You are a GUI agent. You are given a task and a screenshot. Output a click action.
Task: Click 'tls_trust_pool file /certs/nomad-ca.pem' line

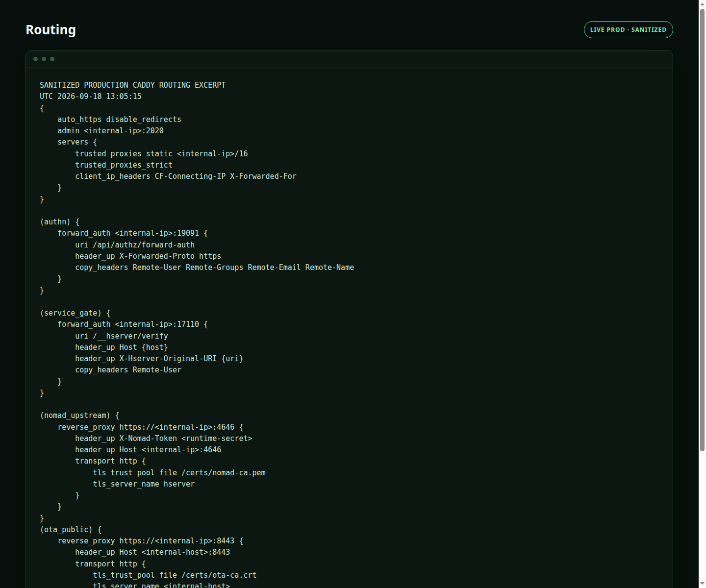(x=179, y=473)
